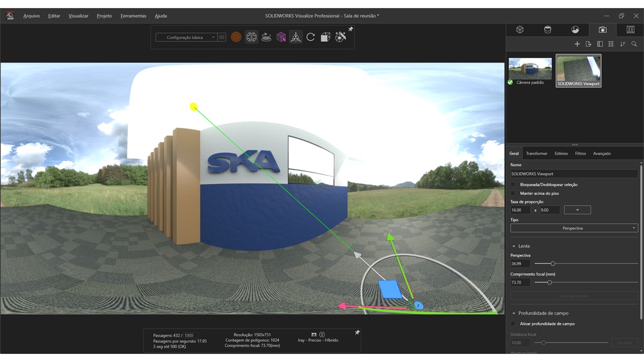Click the palette splitter dots handle
Screen dimensions: 644x362
click(x=575, y=145)
